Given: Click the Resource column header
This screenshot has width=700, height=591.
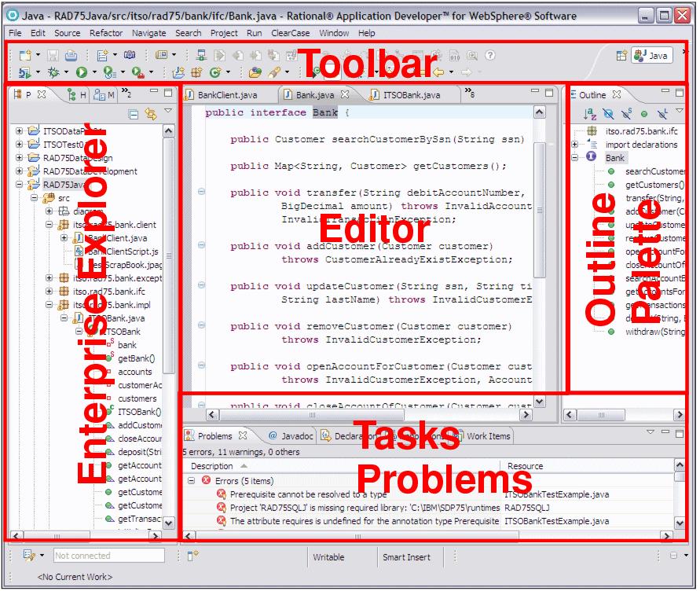Looking at the screenshot, I should [x=525, y=466].
